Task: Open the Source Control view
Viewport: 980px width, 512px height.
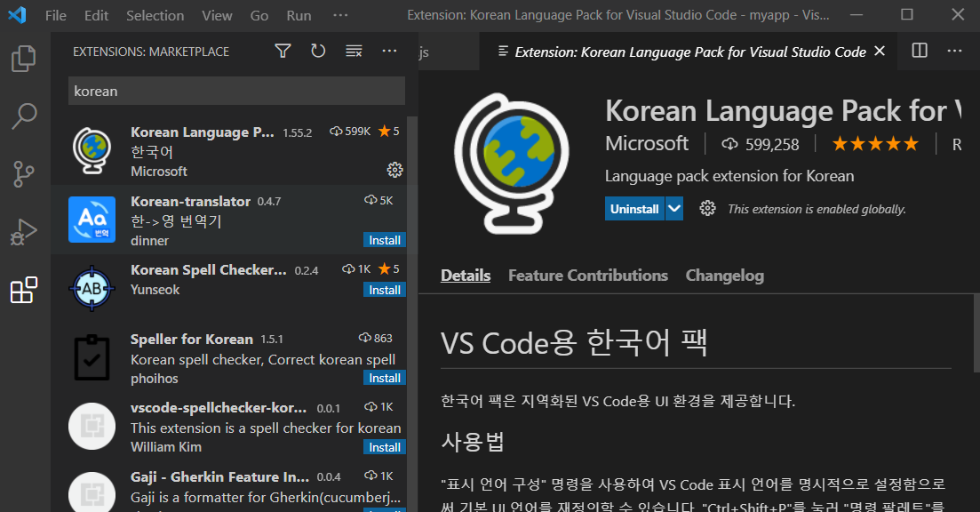Action: (x=24, y=174)
